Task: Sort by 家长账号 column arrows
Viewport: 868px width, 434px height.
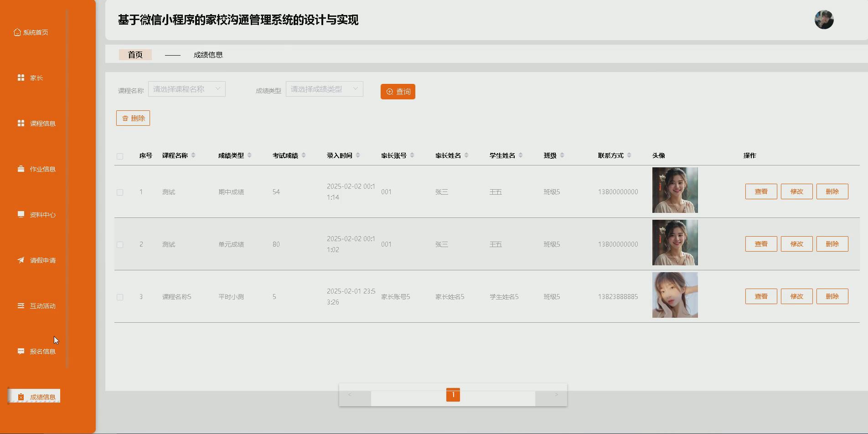Action: [x=412, y=155]
